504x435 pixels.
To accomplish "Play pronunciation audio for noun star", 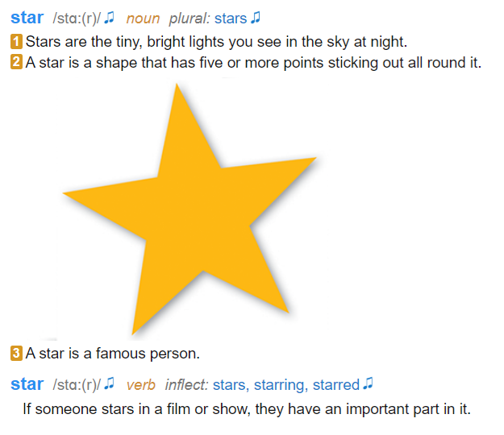I will click(x=110, y=18).
